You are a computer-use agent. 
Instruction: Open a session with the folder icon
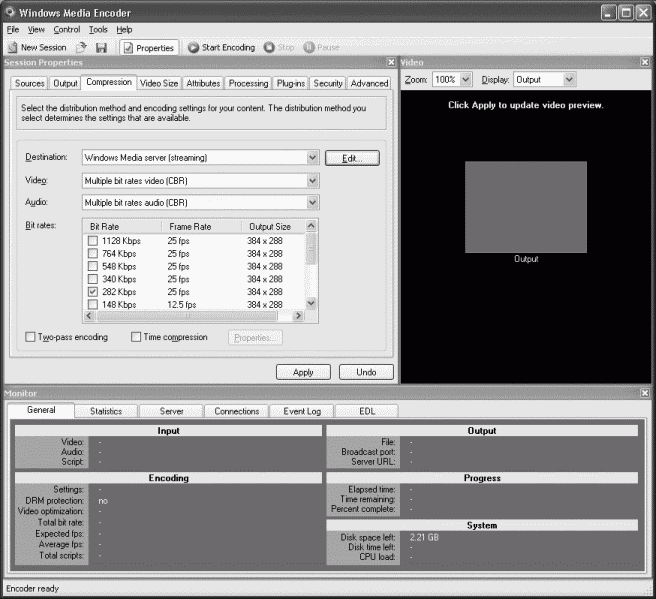click(81, 48)
